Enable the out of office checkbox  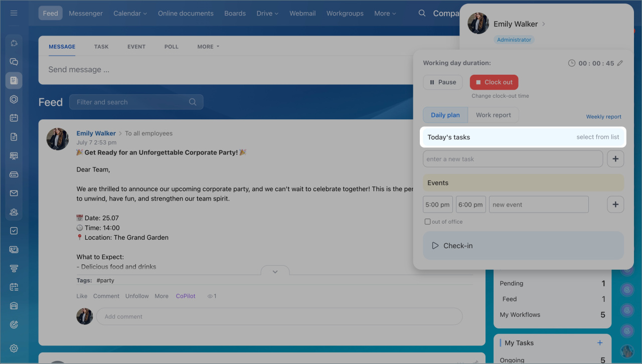coord(427,222)
